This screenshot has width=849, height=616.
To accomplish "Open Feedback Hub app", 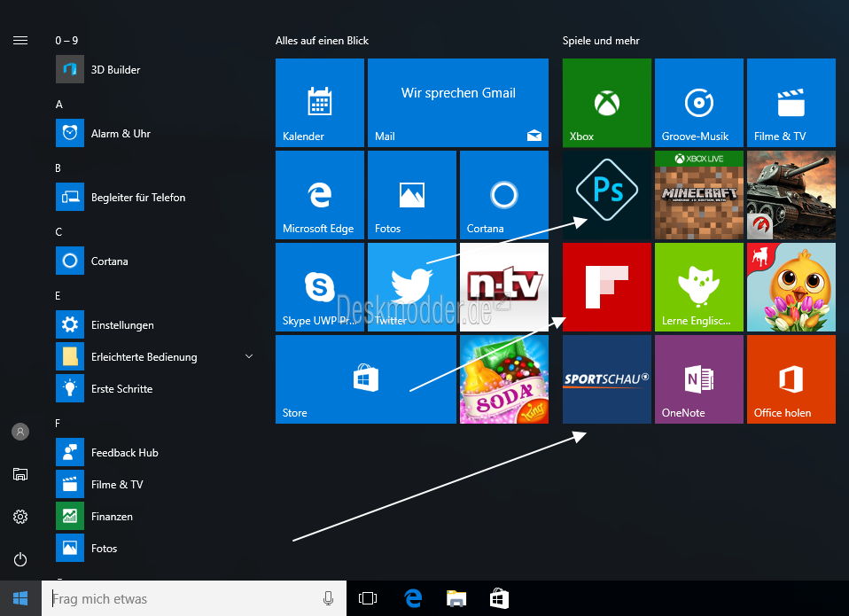I will [154, 453].
